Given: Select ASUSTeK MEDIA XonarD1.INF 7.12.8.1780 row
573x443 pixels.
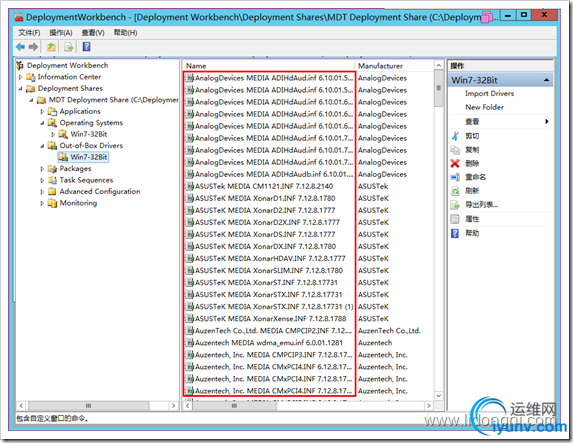Looking at the screenshot, I should (x=265, y=198).
